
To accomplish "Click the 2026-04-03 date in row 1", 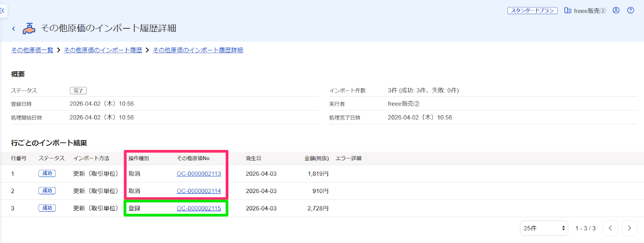I will pos(261,174).
